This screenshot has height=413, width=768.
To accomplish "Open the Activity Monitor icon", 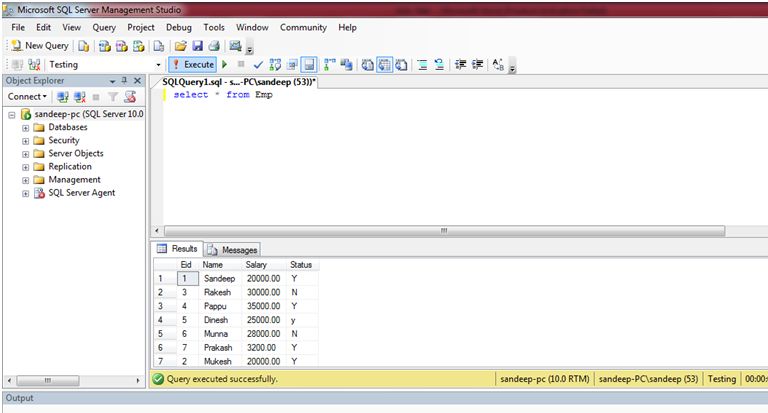I will coord(236,46).
